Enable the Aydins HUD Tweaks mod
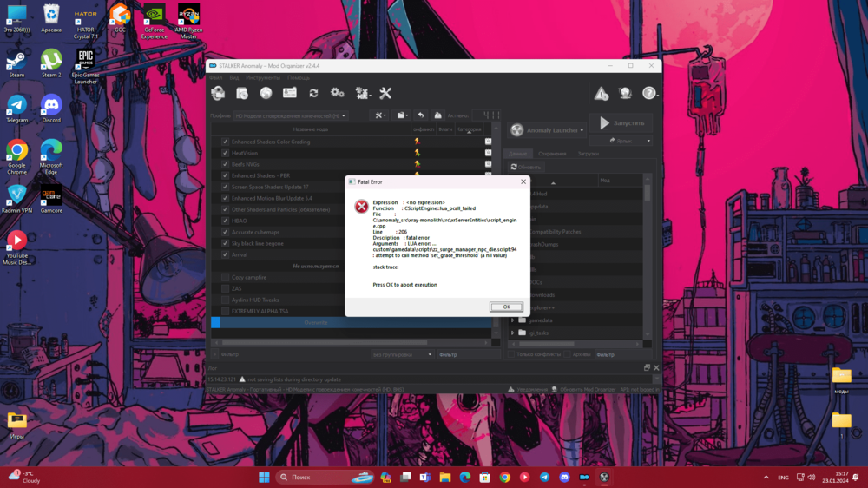 pyautogui.click(x=225, y=300)
